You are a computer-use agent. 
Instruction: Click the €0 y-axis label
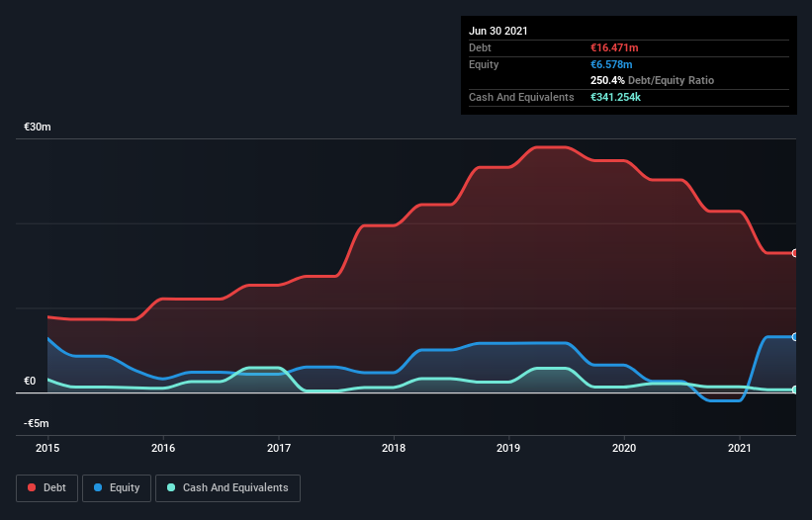[30, 381]
